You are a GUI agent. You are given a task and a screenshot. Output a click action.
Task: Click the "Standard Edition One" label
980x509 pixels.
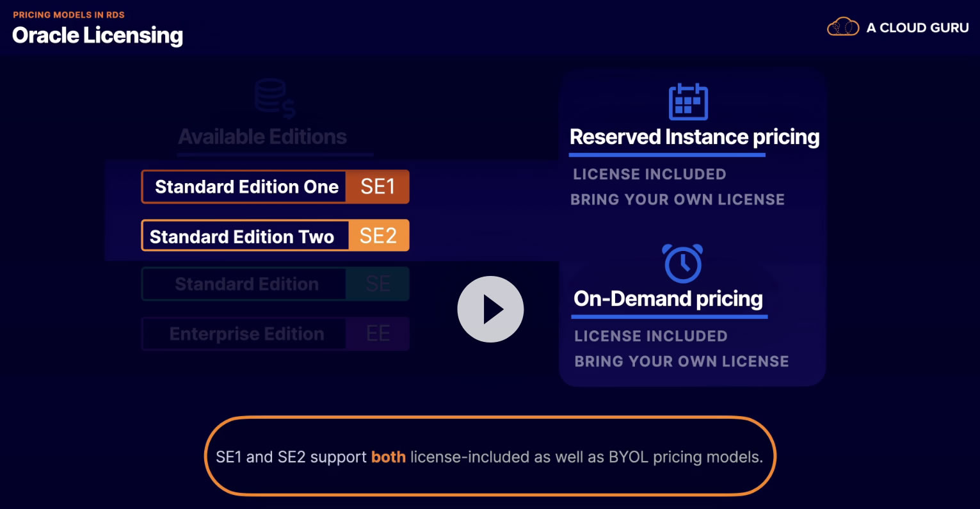246,187
